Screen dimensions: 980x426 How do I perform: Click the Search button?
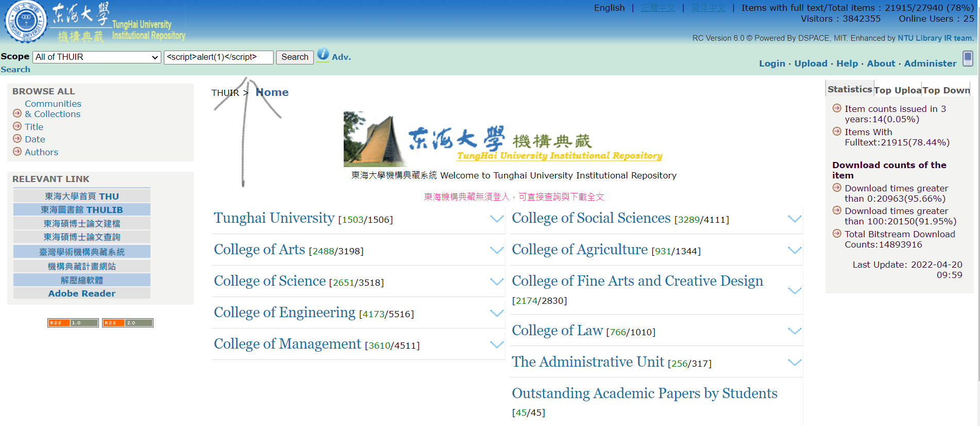pos(295,57)
